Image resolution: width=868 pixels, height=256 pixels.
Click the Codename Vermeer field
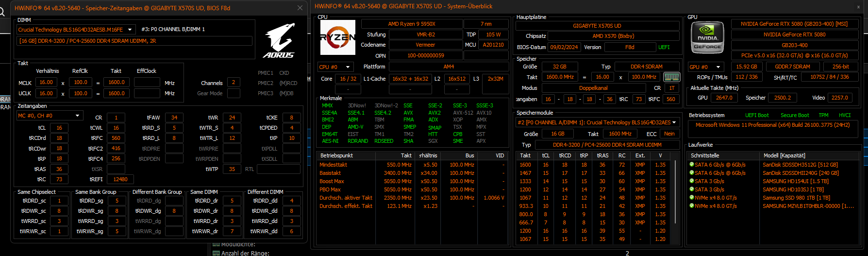[425, 45]
